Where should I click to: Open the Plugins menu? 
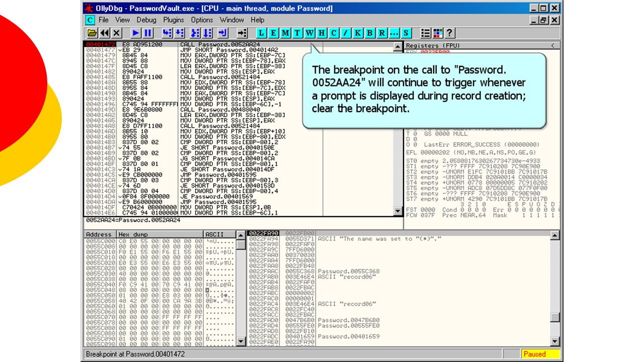pyautogui.click(x=174, y=20)
